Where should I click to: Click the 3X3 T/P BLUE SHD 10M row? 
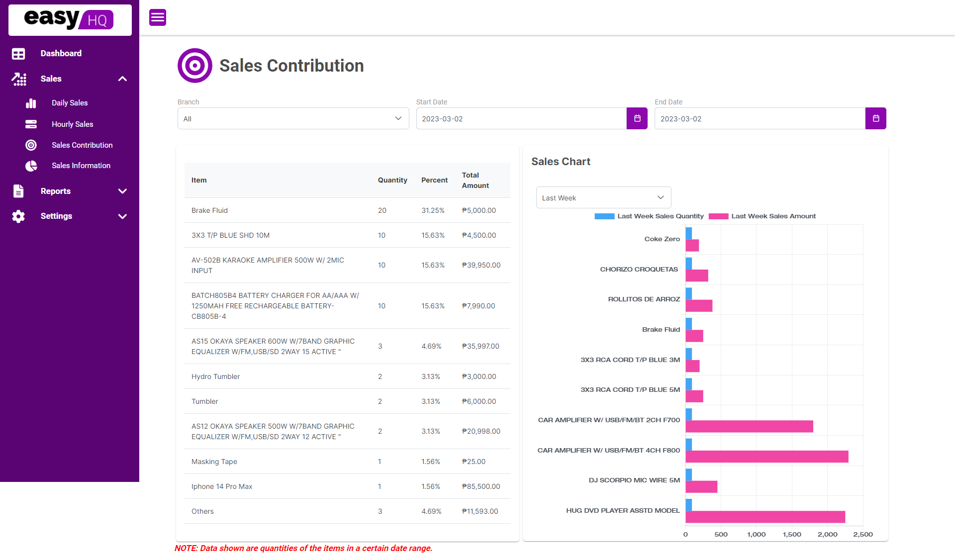347,235
